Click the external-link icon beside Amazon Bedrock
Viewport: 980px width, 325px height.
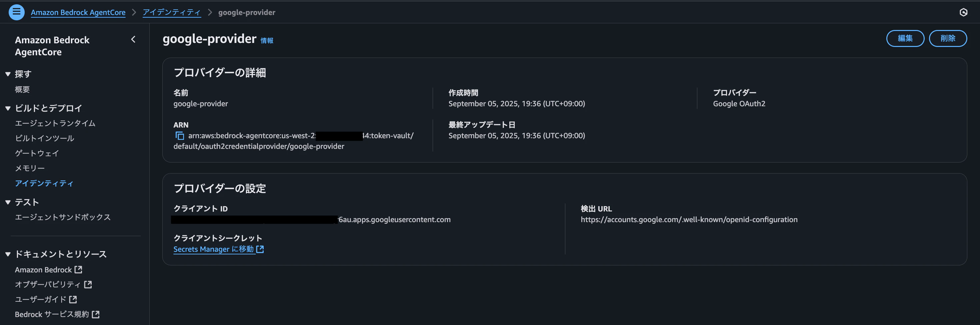[x=78, y=269]
